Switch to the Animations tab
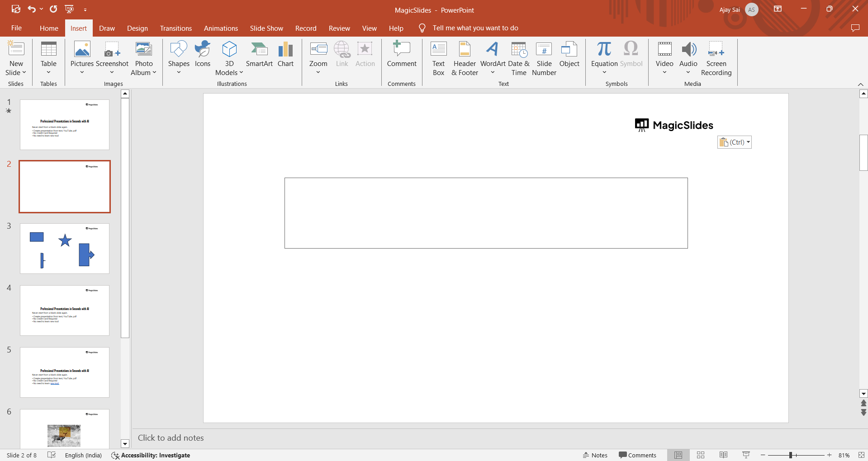The height and width of the screenshot is (461, 868). [221, 28]
